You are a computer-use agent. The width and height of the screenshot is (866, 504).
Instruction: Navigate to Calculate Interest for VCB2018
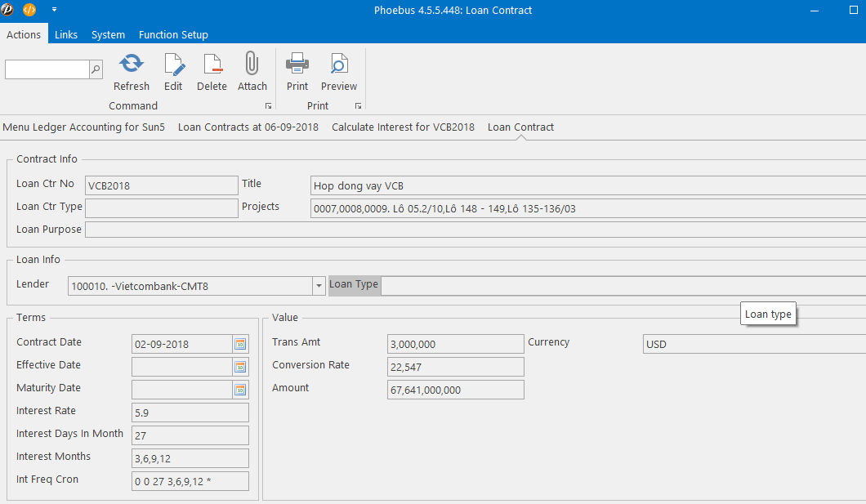pos(403,127)
